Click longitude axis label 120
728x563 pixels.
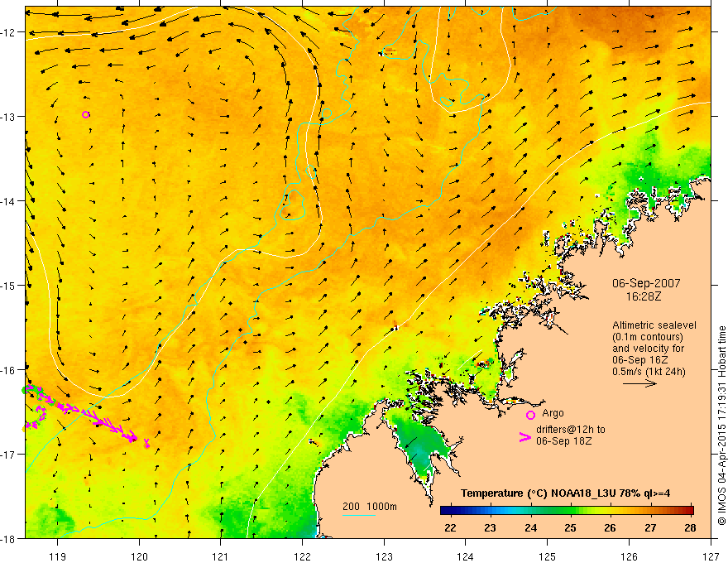pyautogui.click(x=139, y=556)
